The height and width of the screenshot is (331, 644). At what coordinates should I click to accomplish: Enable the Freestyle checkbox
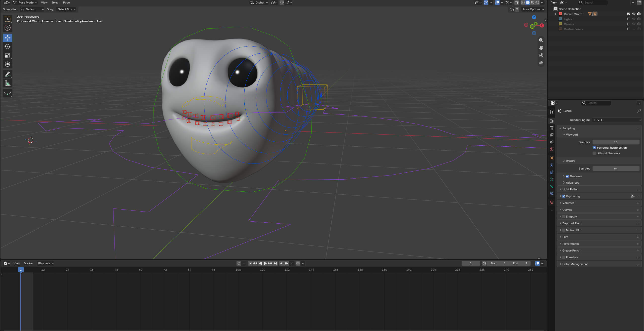(564, 257)
